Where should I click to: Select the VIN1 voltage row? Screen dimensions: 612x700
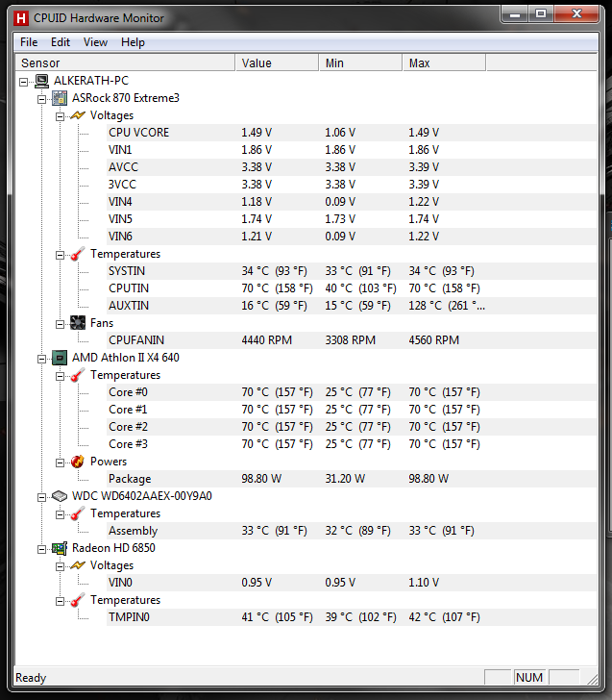[352, 150]
